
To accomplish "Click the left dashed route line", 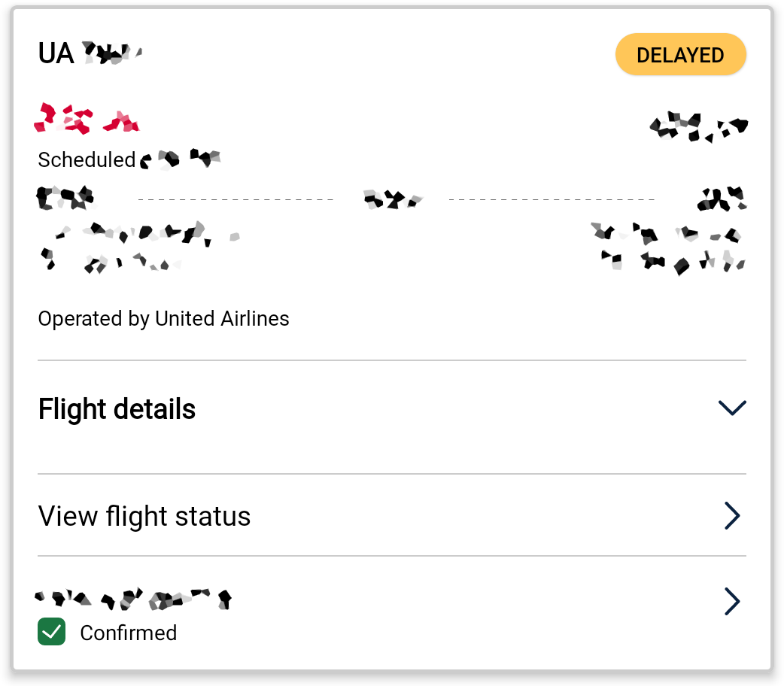I will [x=236, y=199].
